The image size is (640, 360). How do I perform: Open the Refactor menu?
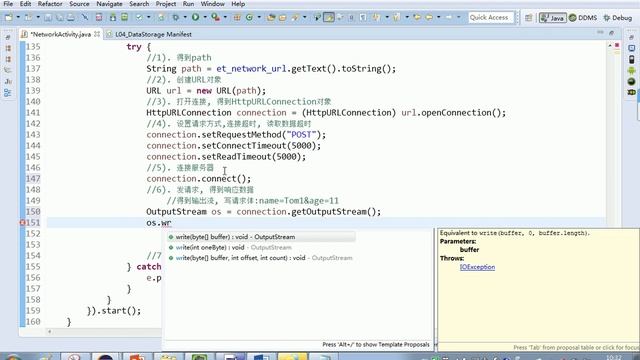50,4
